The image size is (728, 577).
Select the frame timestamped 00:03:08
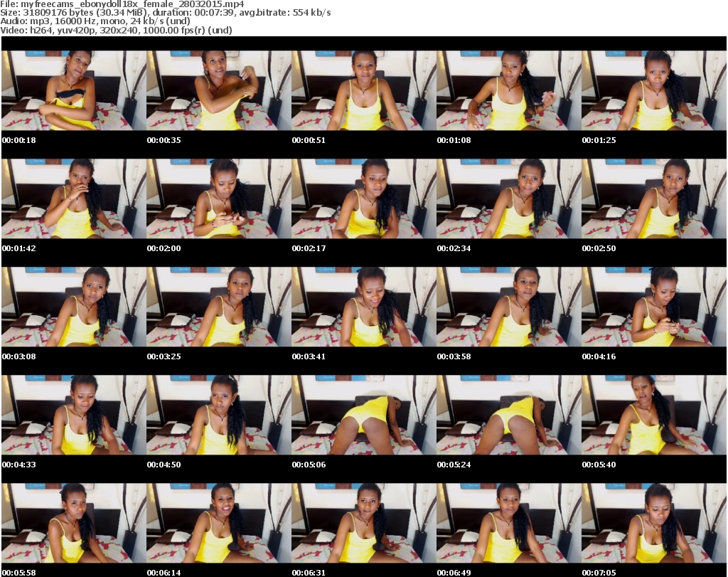(74, 307)
